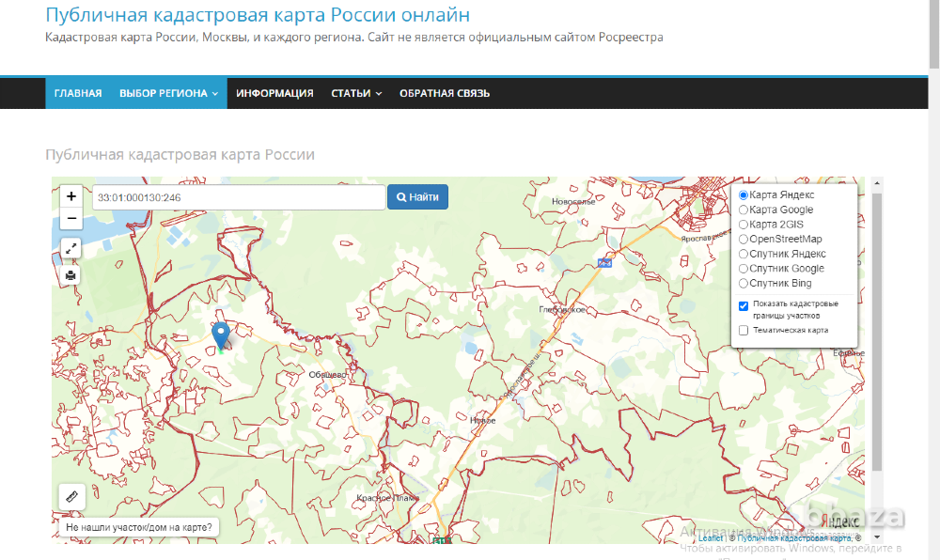The width and height of the screenshot is (940, 560).
Task: Zoom out on the cadastral map
Action: (71, 219)
